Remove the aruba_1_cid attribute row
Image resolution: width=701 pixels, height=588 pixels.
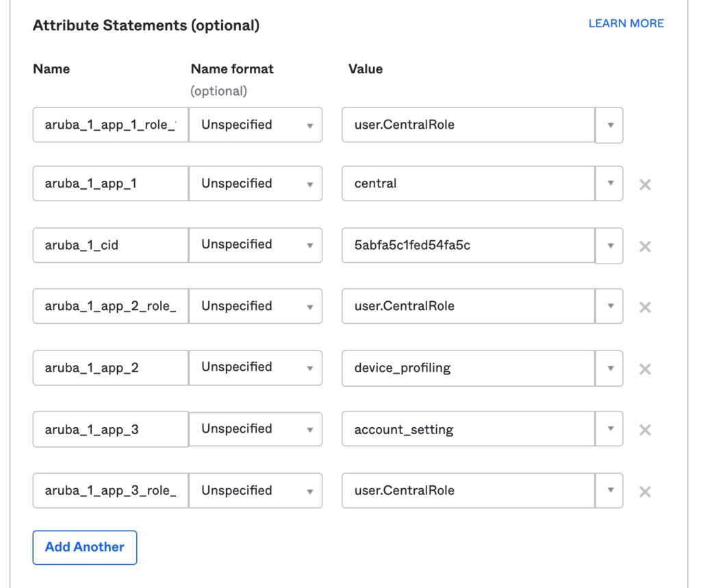coord(644,246)
